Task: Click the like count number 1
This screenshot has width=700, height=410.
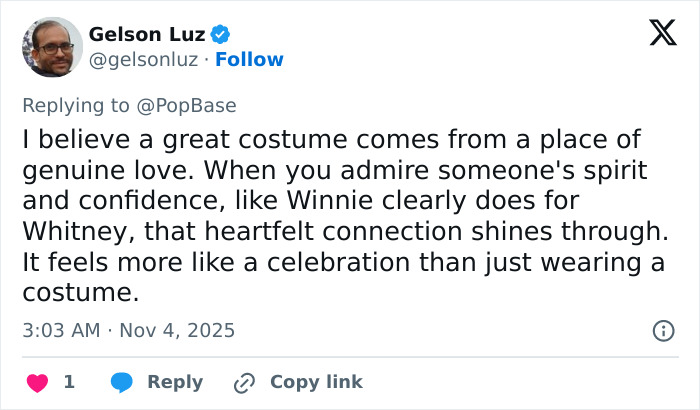Action: (x=69, y=382)
